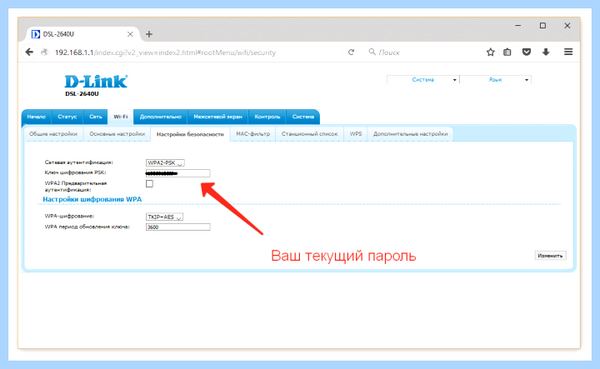Open downloads with the down arrow icon
The width and height of the screenshot is (600, 369).
coord(546,52)
